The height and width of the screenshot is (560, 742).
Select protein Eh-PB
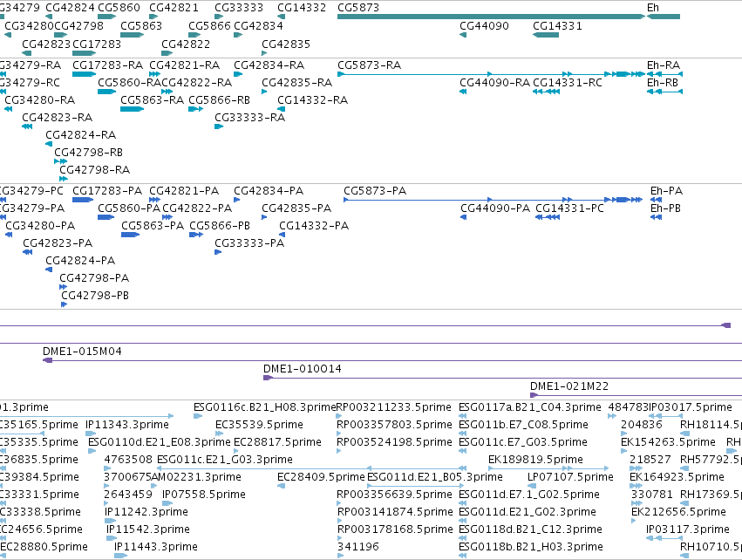(x=656, y=217)
